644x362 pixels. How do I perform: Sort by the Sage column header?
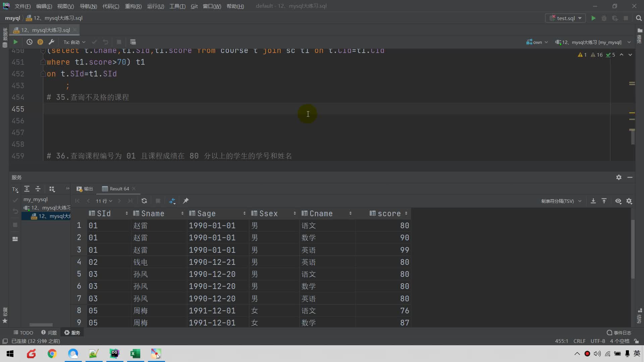217,214
